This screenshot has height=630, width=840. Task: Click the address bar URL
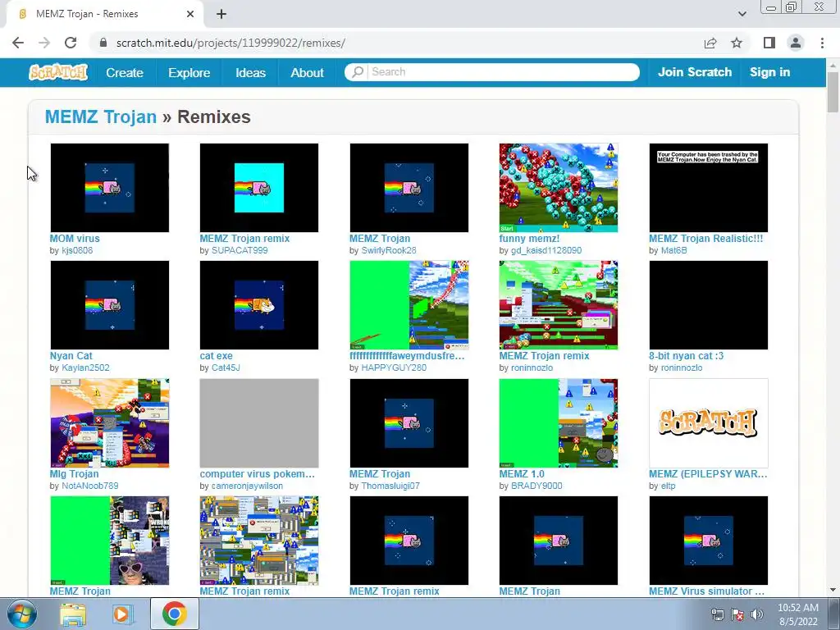[x=231, y=43]
